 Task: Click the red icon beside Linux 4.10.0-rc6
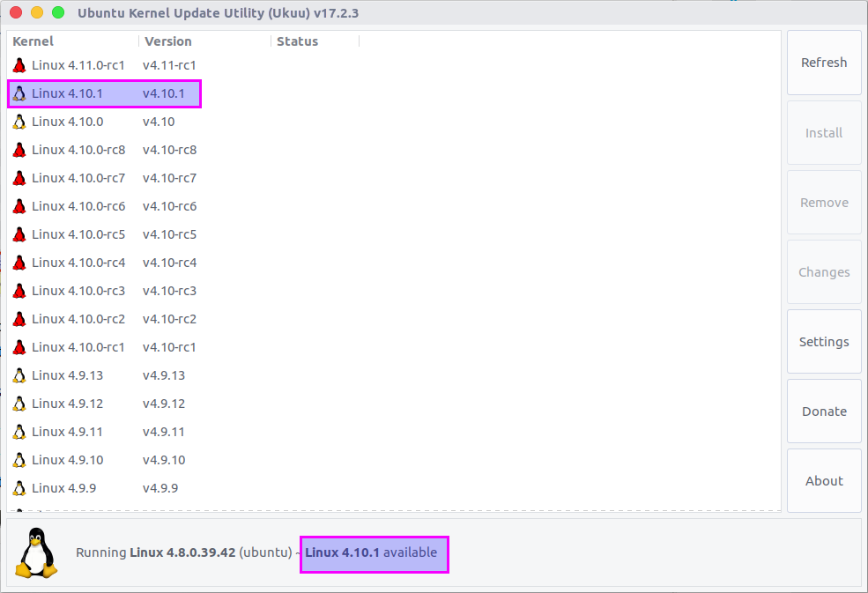click(x=19, y=206)
